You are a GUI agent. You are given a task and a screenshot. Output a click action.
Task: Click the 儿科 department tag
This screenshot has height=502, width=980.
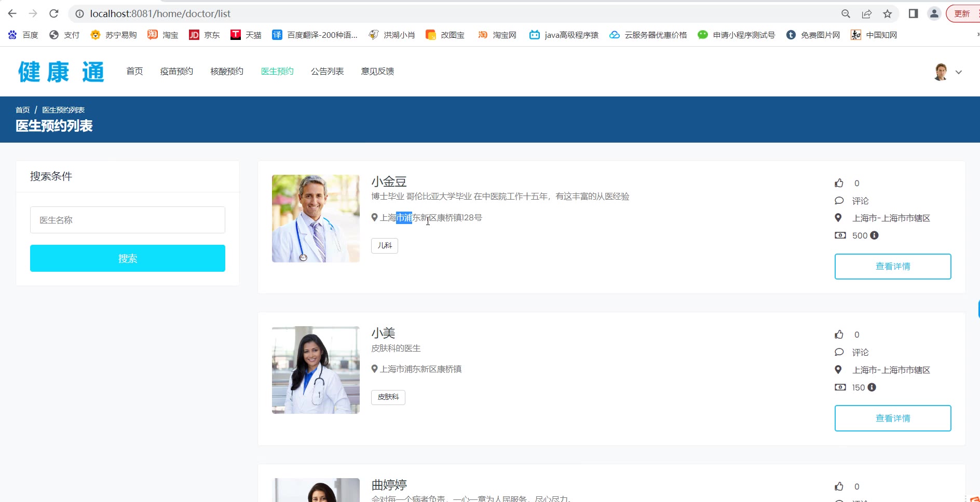point(385,245)
